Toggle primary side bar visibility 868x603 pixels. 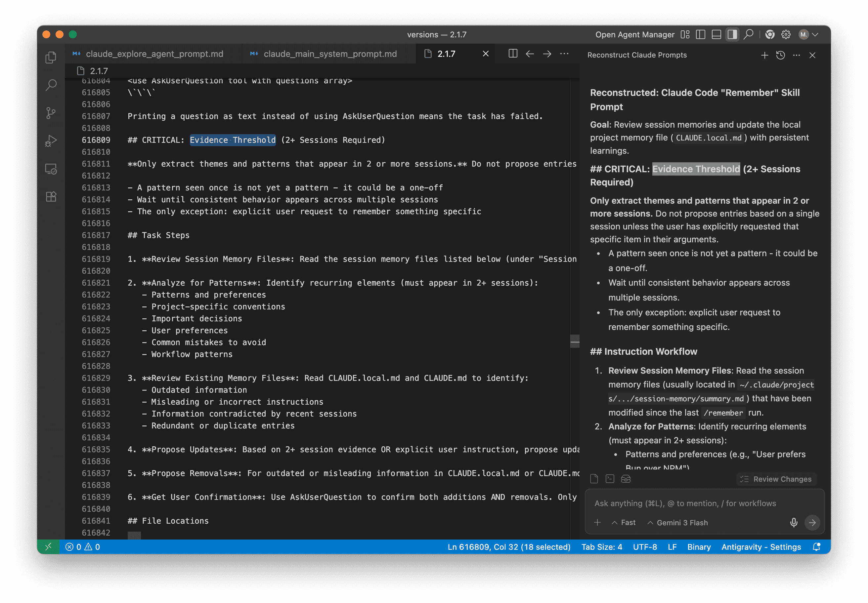point(700,34)
